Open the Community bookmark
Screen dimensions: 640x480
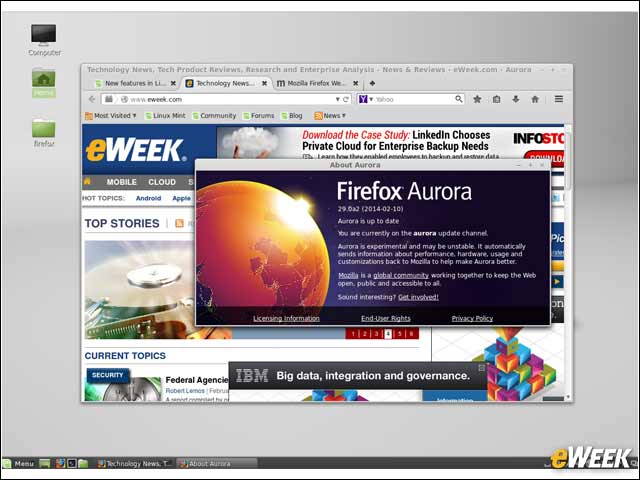click(214, 116)
